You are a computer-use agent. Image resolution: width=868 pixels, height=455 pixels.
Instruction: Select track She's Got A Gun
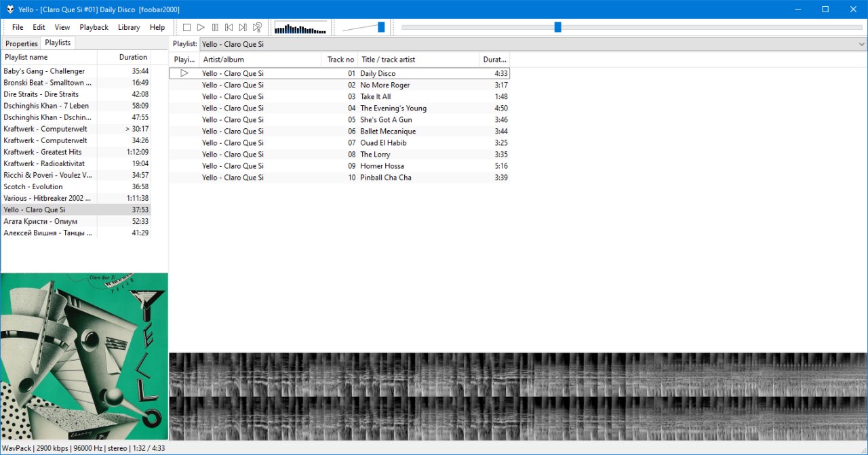click(x=339, y=119)
